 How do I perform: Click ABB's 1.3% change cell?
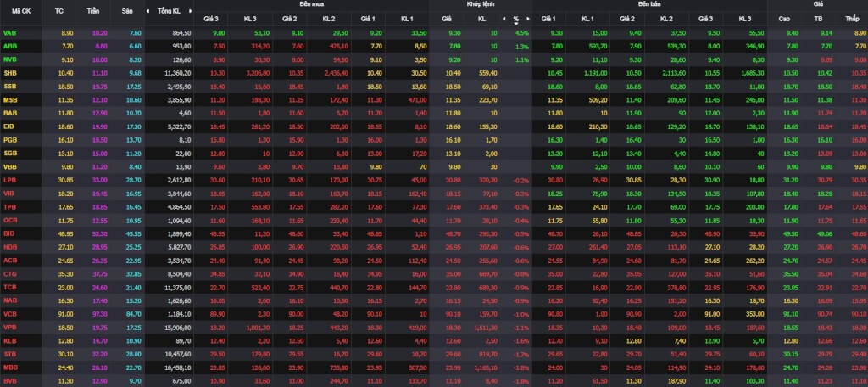pos(523,47)
